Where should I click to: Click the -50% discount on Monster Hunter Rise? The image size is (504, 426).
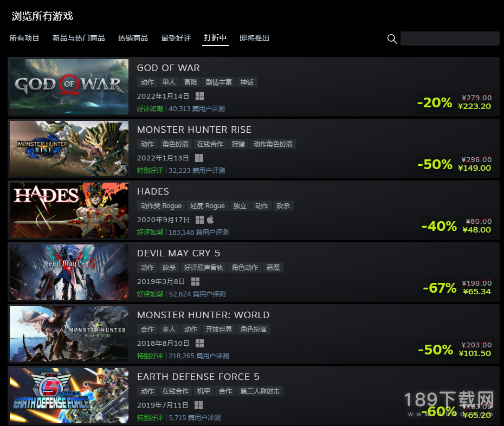435,164
